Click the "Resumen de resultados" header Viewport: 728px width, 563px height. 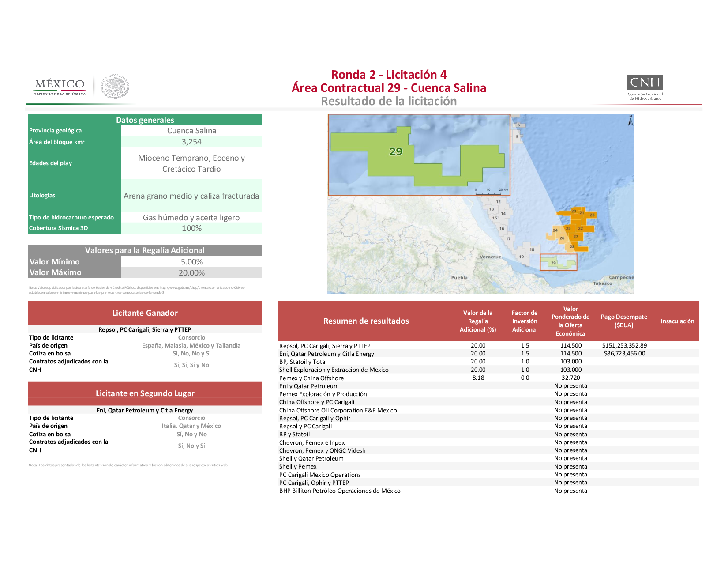(x=366, y=321)
